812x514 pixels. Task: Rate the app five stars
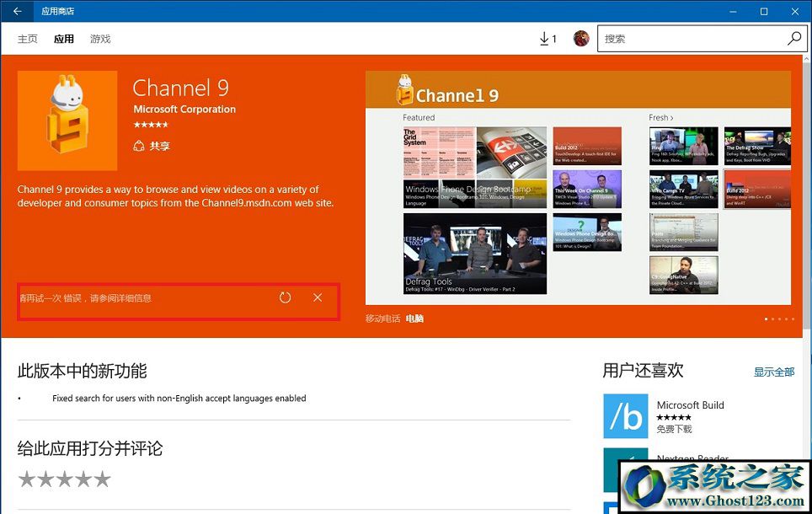102,479
